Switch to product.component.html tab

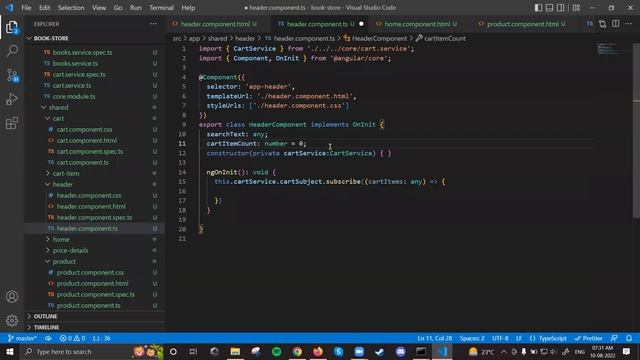[523, 24]
